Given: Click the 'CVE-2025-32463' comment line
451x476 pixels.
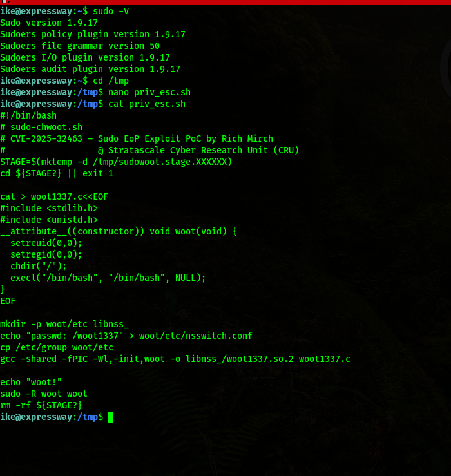Looking at the screenshot, I should 137,138.
